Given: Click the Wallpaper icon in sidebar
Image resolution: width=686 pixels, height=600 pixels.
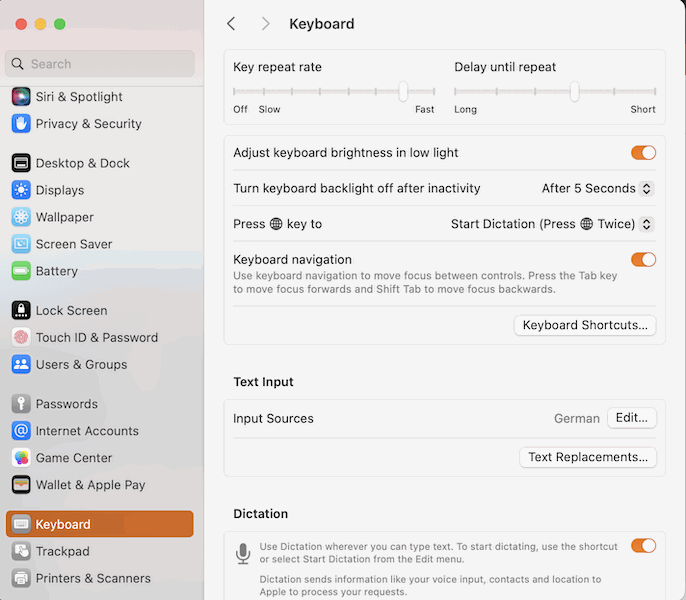Looking at the screenshot, I should point(21,217).
